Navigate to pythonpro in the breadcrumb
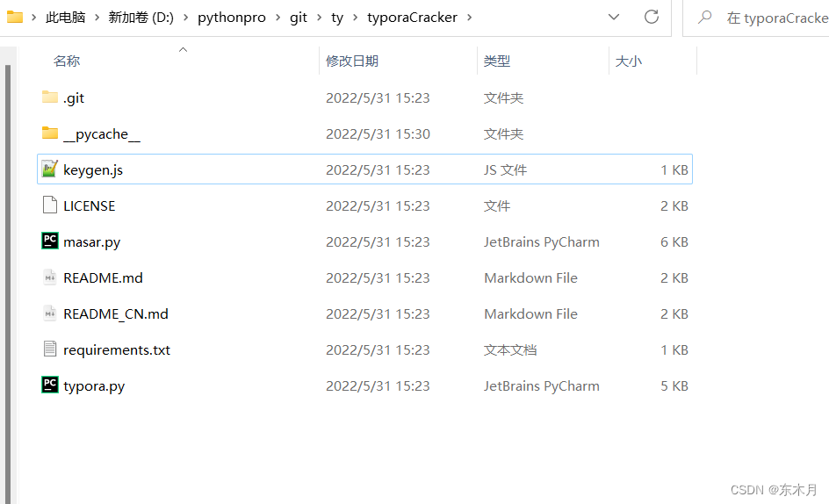829x504 pixels. point(232,18)
